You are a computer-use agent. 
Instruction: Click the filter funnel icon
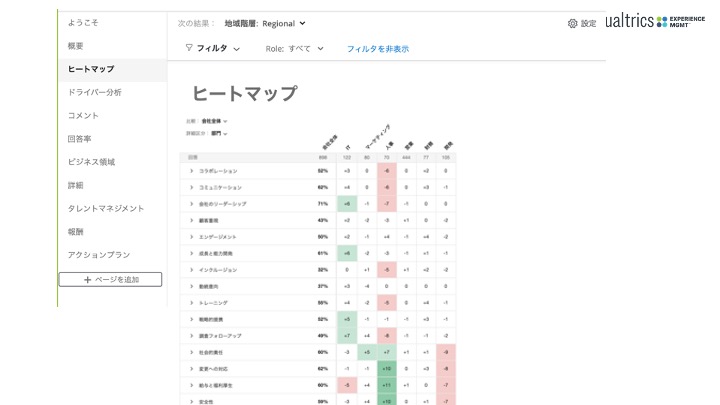pos(189,48)
